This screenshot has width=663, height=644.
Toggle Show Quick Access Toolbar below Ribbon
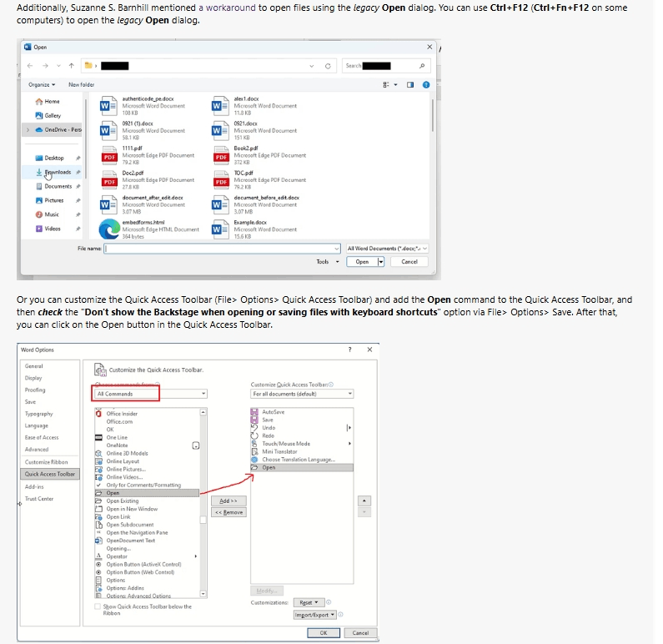pyautogui.click(x=98, y=606)
